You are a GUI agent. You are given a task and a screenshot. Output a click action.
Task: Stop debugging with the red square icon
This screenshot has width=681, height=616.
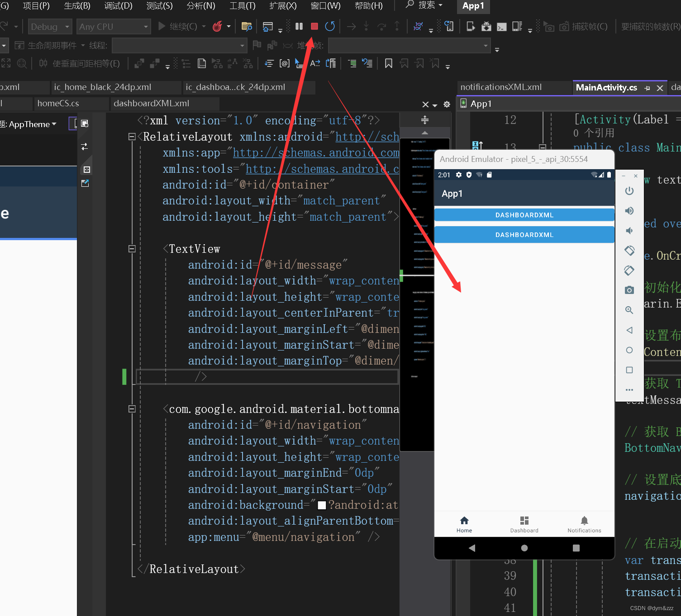pyautogui.click(x=314, y=26)
